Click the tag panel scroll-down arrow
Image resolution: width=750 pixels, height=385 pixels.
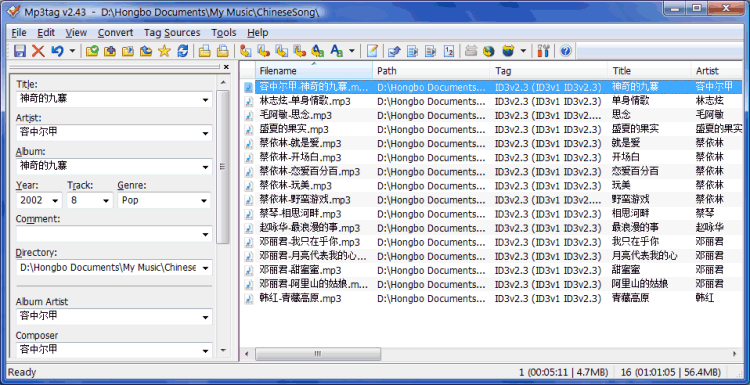223,351
